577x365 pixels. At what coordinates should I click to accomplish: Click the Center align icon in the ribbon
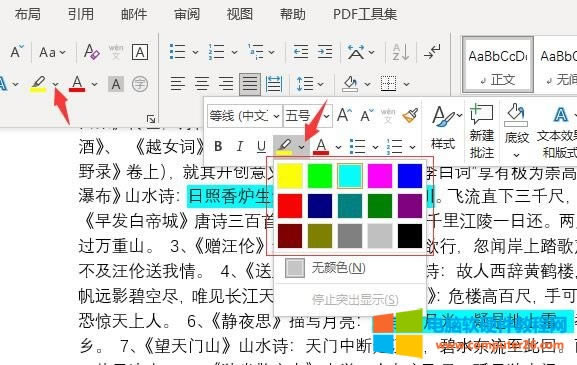[x=201, y=84]
